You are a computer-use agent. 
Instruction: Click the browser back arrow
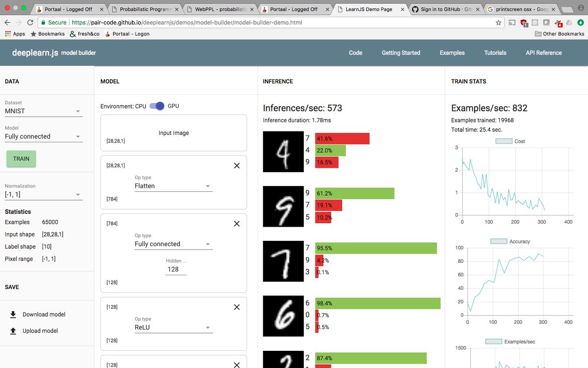click(7, 23)
